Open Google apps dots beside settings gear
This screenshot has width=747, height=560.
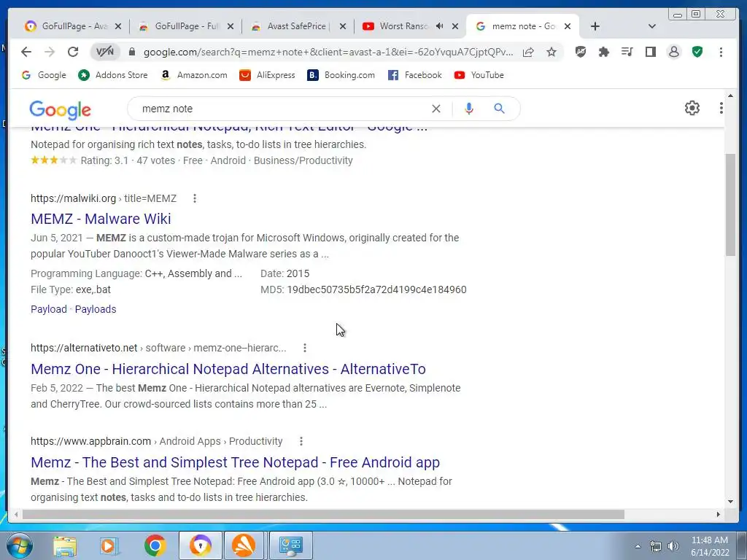coord(721,108)
